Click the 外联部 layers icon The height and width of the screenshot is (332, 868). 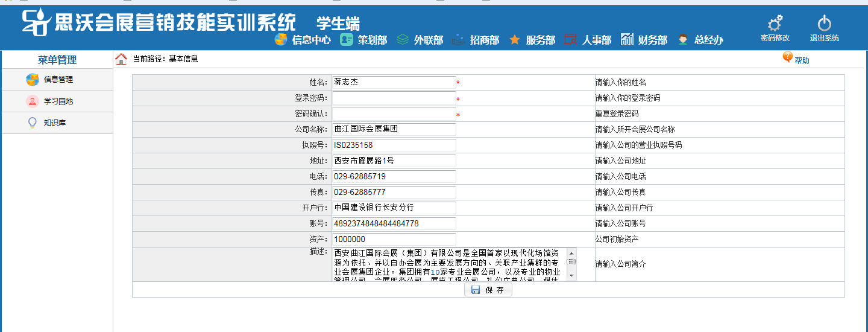[403, 40]
